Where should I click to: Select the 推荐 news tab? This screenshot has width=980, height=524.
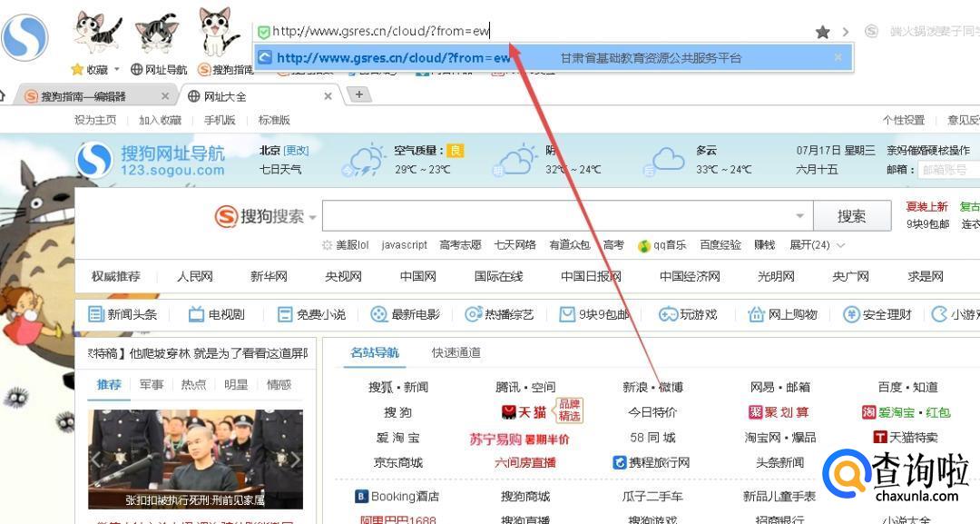(x=109, y=384)
